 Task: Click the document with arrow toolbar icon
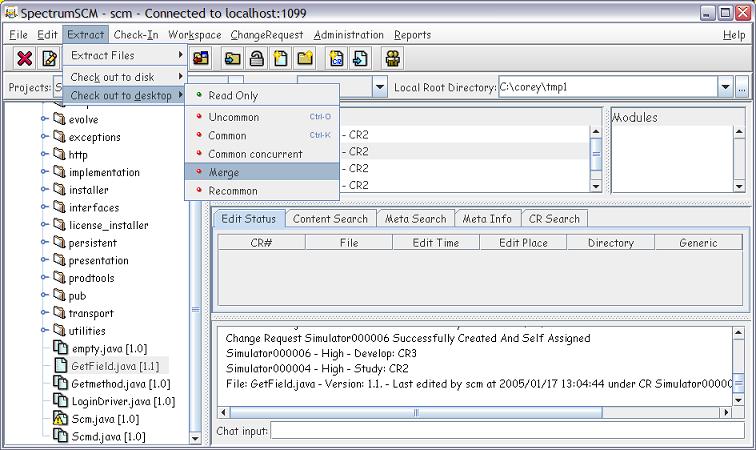(x=360, y=58)
